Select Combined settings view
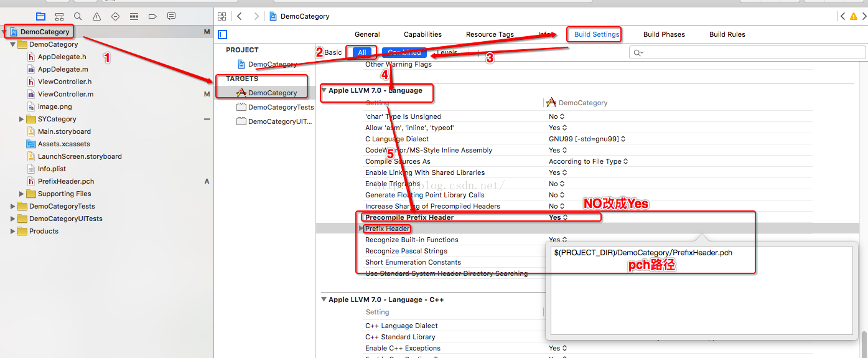The image size is (868, 358). point(404,52)
